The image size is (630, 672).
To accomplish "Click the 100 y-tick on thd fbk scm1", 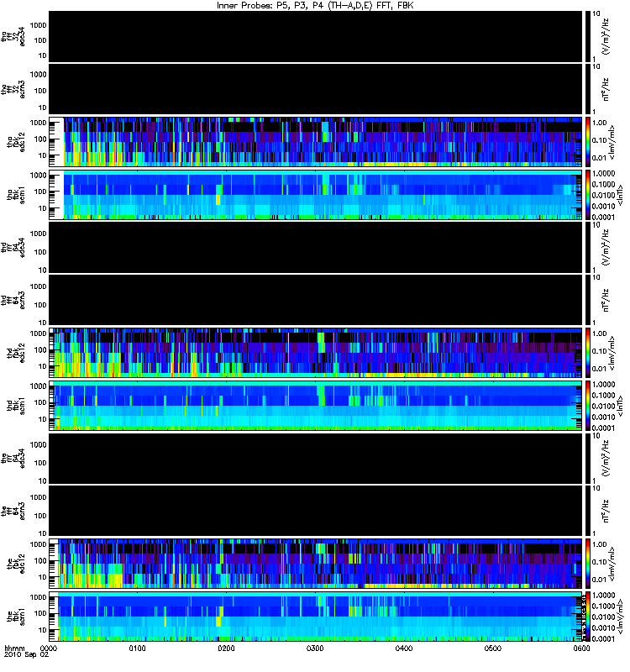I will coord(40,402).
